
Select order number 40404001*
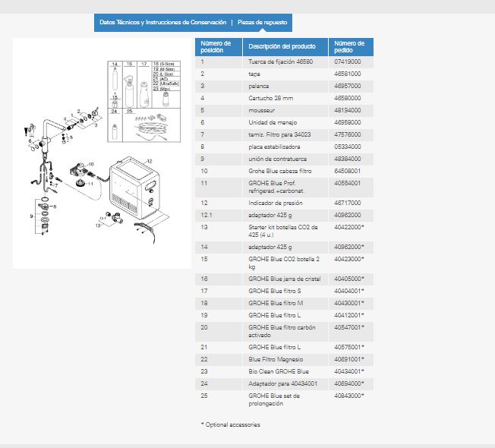tap(348, 291)
